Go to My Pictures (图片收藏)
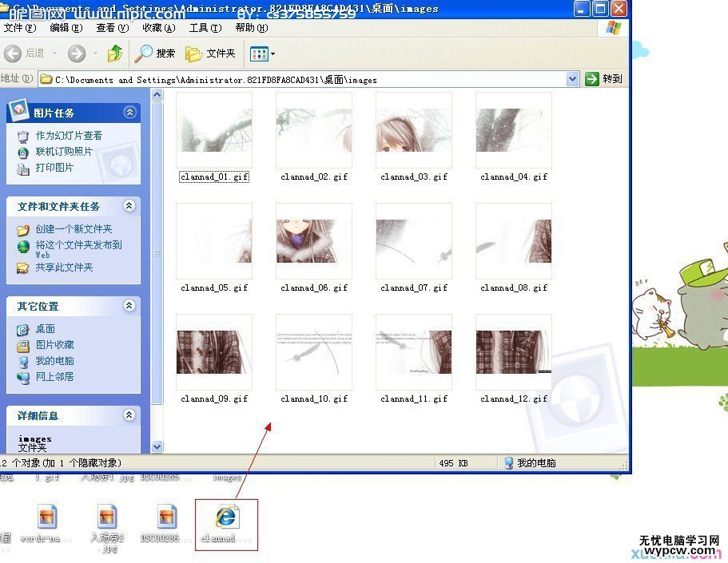728x563 pixels. coord(55,345)
